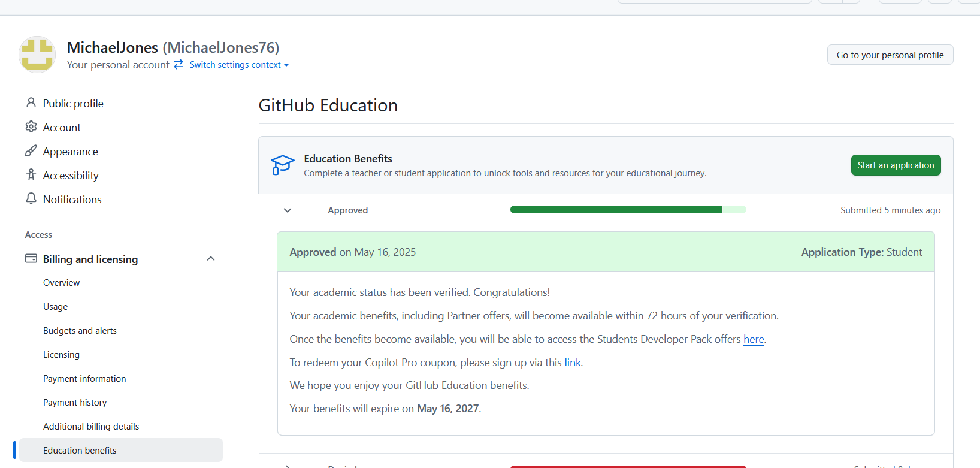This screenshot has height=468, width=980.
Task: Click the Start an application button
Action: pyautogui.click(x=896, y=165)
